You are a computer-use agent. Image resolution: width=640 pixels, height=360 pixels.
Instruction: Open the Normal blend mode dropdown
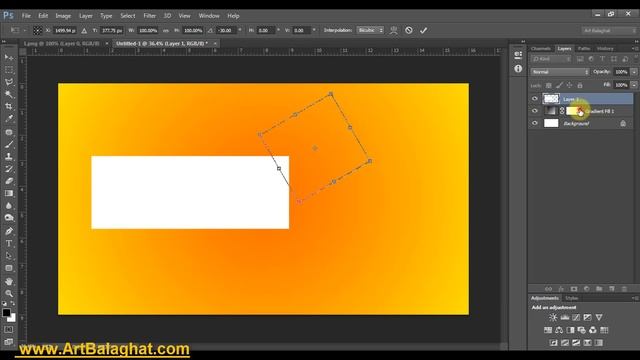pos(560,72)
